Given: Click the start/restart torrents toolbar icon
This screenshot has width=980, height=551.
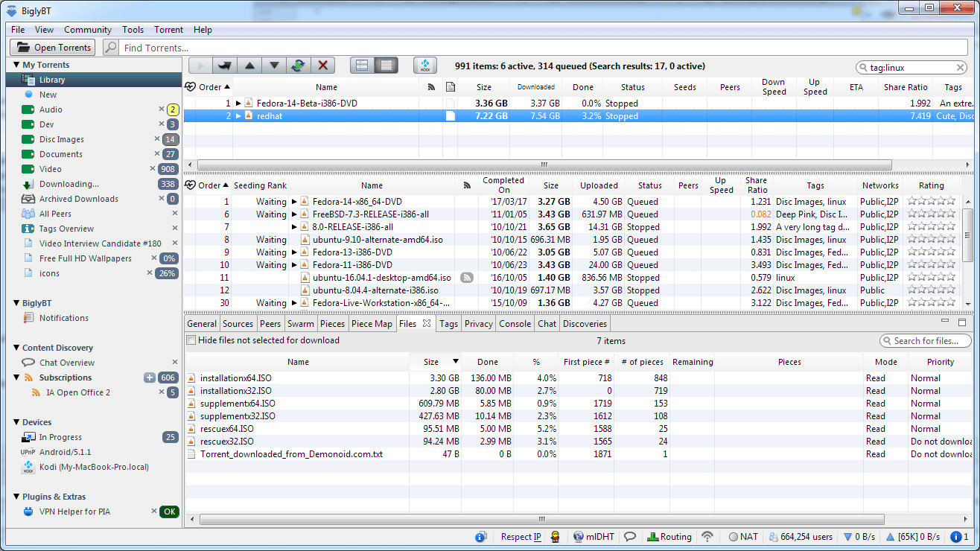Looking at the screenshot, I should coord(297,65).
